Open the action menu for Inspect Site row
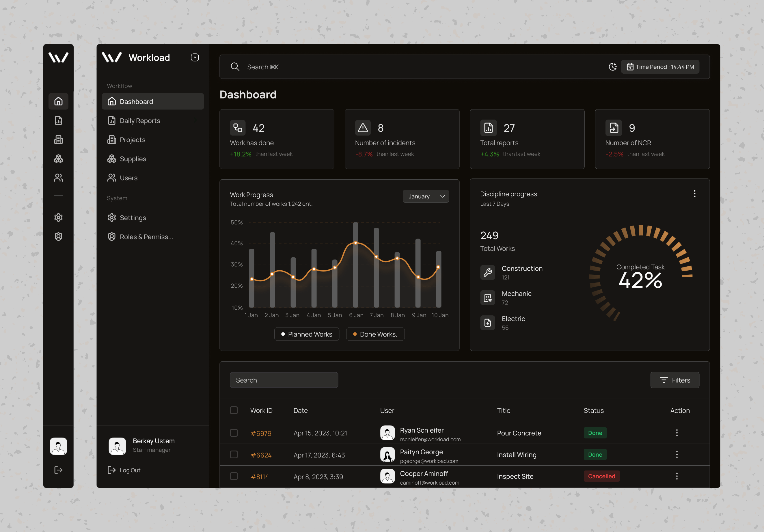This screenshot has height=532, width=764. coord(677,476)
